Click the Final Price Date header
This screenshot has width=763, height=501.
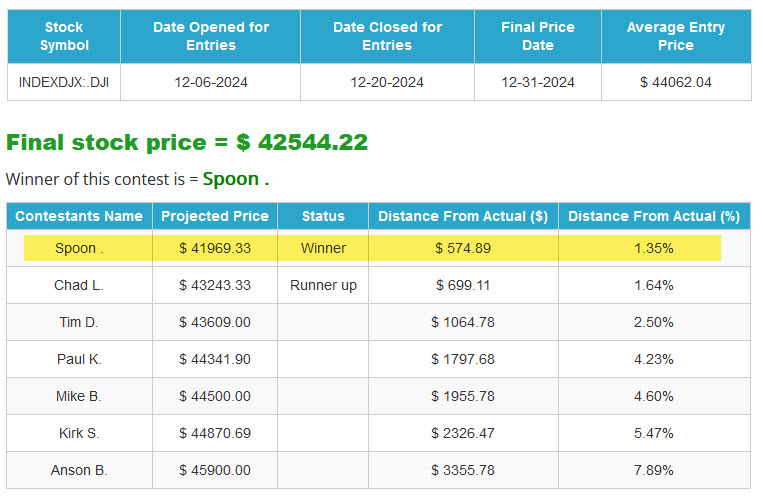click(538, 36)
